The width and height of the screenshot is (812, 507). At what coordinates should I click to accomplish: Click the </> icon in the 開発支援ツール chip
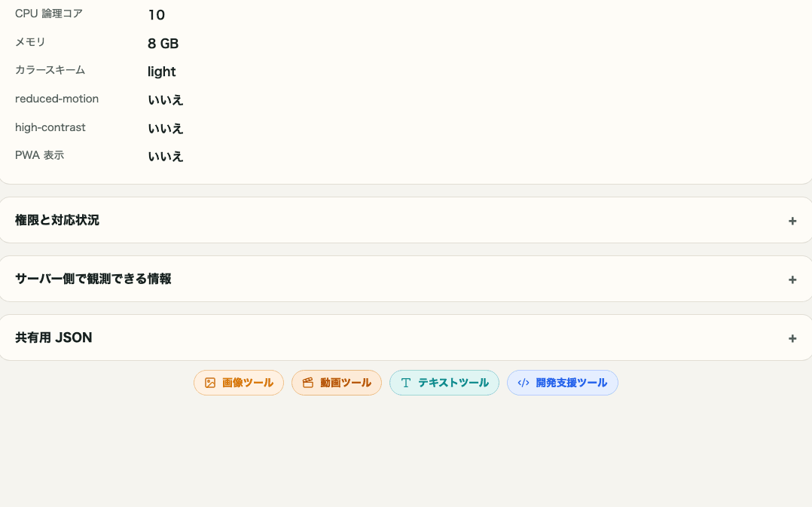(x=524, y=383)
